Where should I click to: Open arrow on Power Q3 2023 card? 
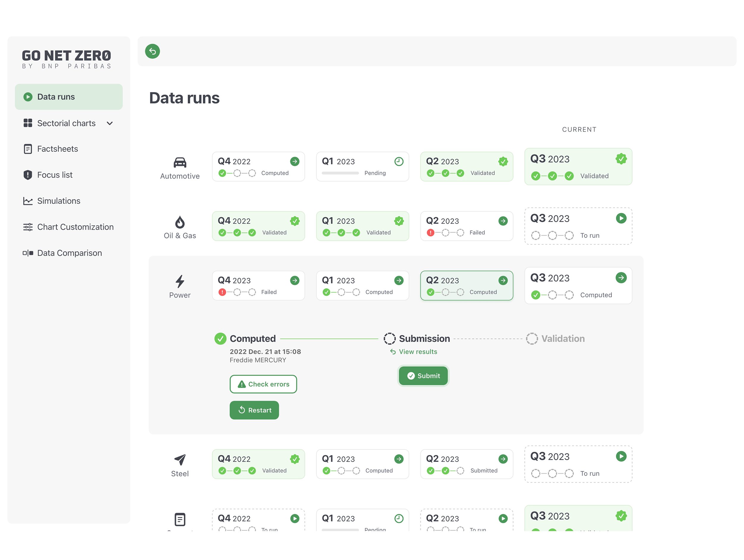(621, 278)
